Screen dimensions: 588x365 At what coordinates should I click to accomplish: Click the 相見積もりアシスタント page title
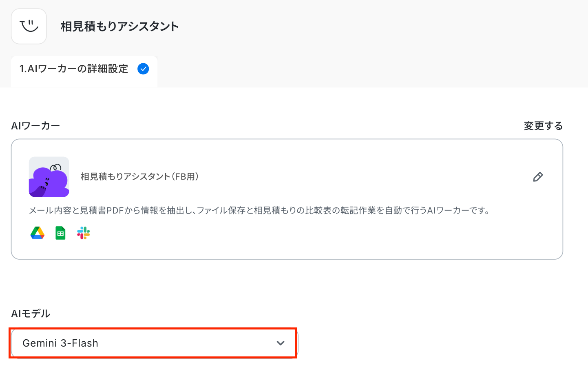(120, 27)
